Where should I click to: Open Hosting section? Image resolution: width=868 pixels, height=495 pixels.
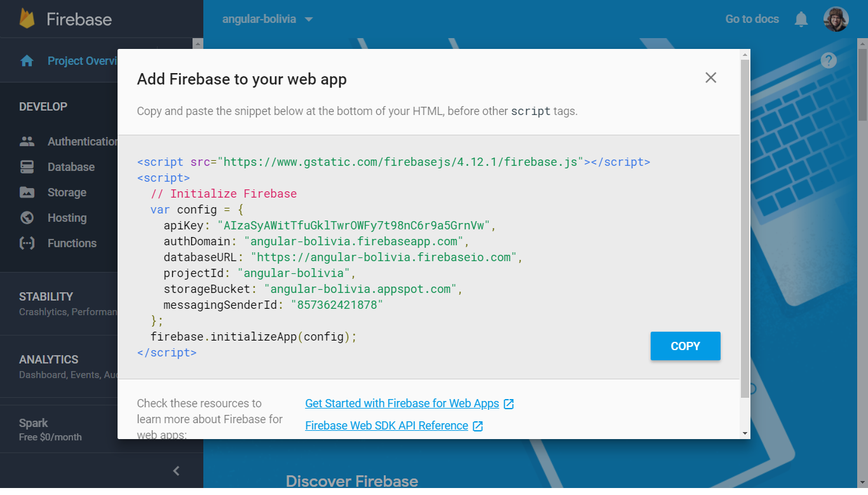(x=67, y=218)
